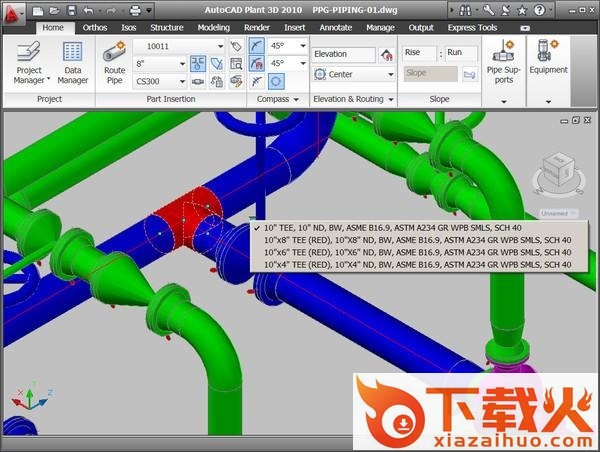Click the compass crossing lines icon
Viewport: 600px width, 452px height.
point(256,82)
